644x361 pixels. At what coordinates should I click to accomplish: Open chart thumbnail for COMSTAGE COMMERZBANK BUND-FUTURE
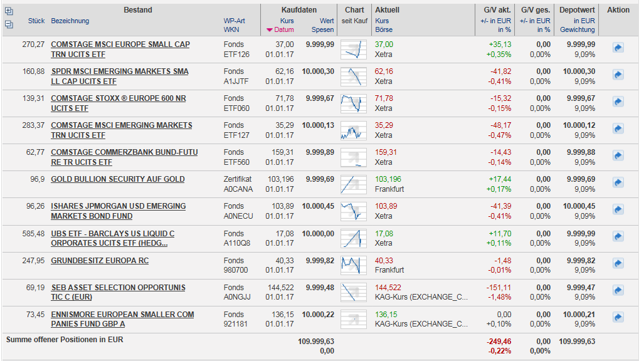pyautogui.click(x=354, y=157)
